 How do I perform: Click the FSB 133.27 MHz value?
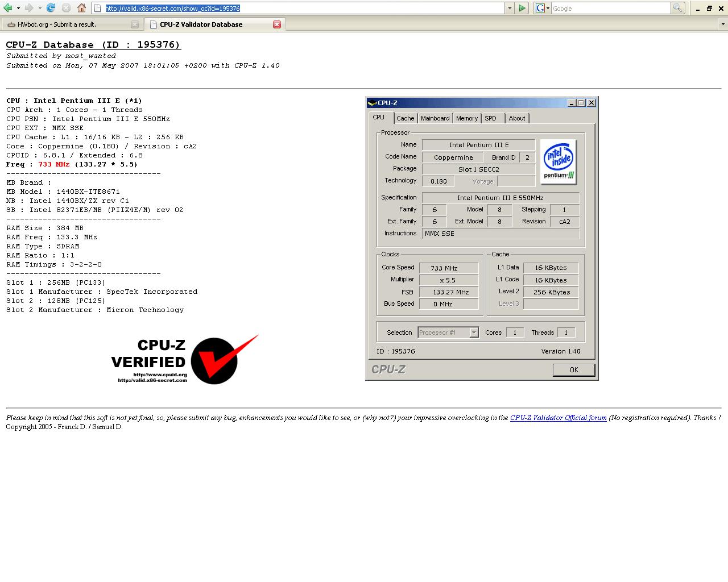[x=449, y=292]
